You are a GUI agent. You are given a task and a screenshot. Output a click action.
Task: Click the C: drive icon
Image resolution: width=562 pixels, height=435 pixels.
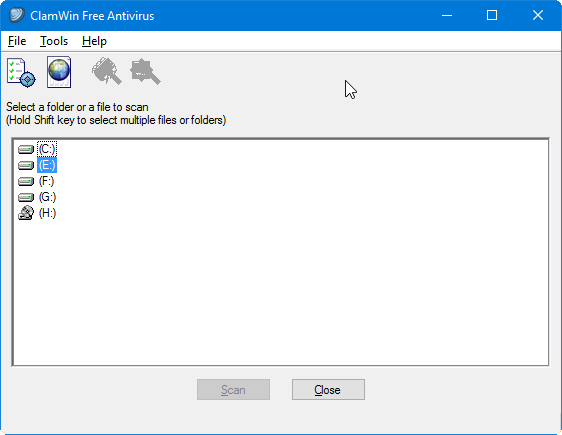(x=26, y=149)
